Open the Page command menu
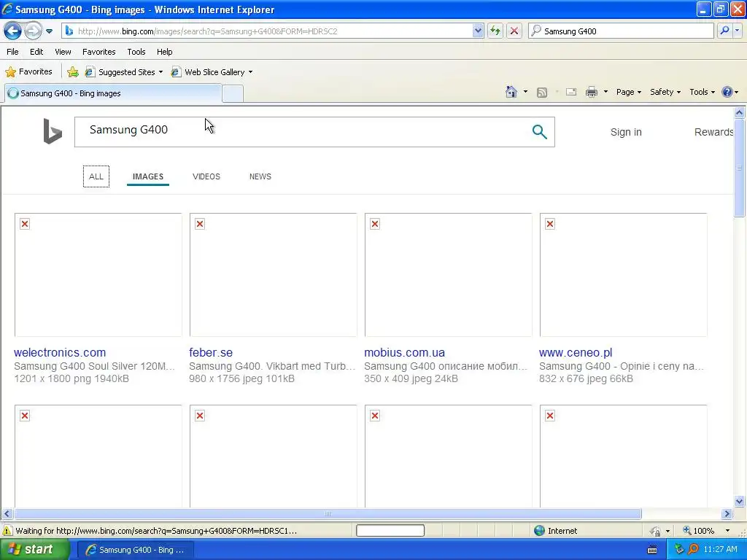747x560 pixels. (628, 92)
